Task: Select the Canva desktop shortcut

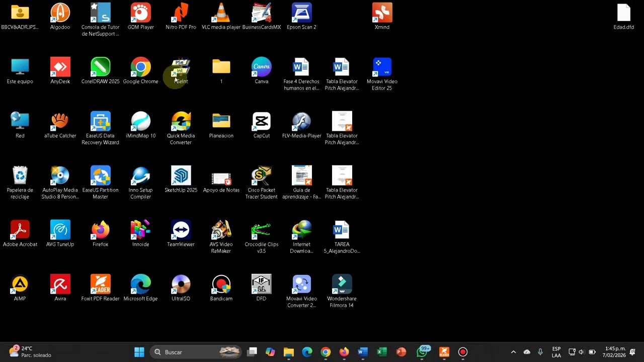Action: pos(261,67)
